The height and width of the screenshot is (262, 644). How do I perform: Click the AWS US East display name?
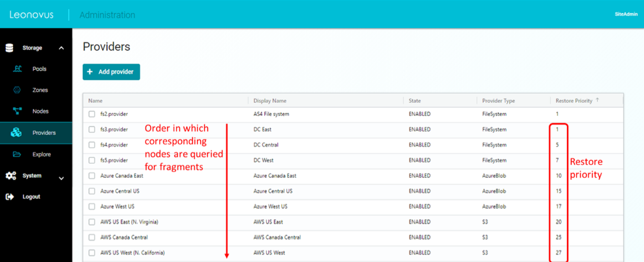(x=268, y=222)
